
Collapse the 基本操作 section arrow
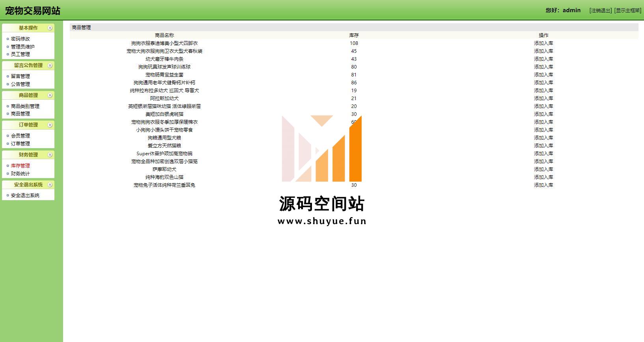click(x=50, y=28)
